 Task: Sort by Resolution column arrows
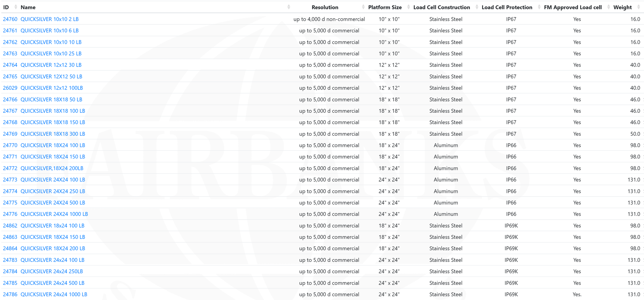pos(363,7)
